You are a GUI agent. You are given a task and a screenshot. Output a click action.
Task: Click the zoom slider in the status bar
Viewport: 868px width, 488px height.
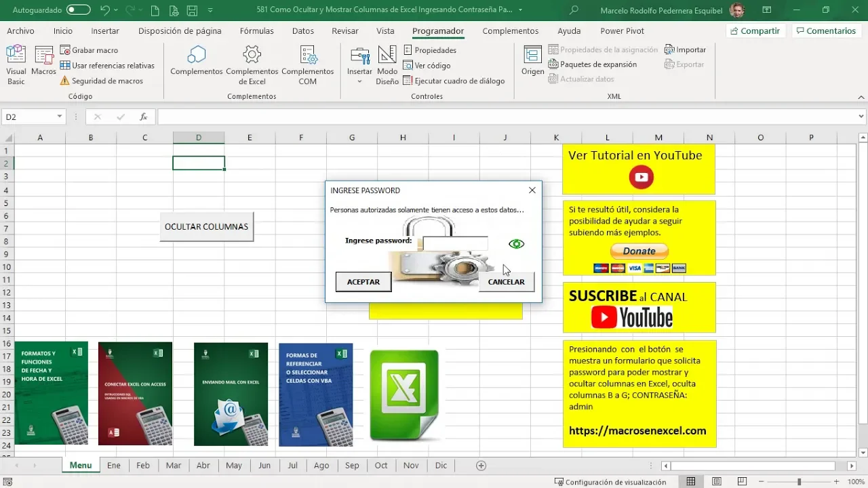click(x=799, y=482)
